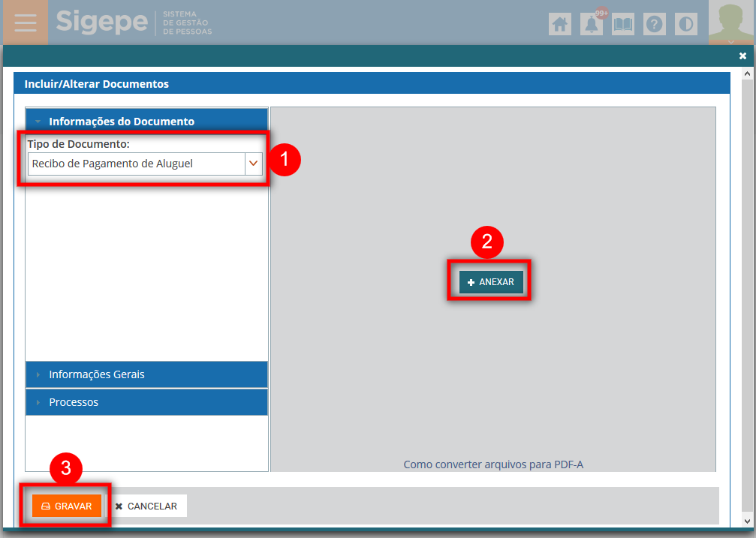Screen dimensions: 756x538
Task: Open the Tipo de Documento dropdown arrow
Action: (x=254, y=164)
